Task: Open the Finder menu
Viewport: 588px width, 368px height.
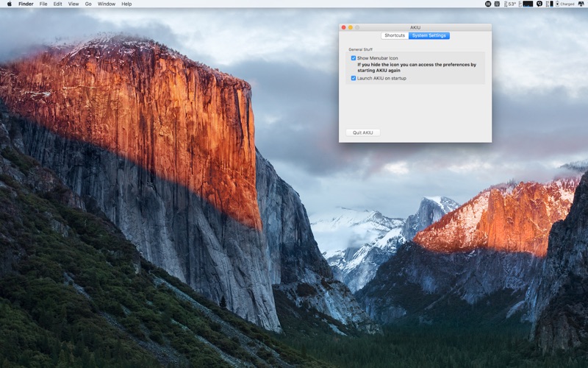Action: [x=26, y=4]
